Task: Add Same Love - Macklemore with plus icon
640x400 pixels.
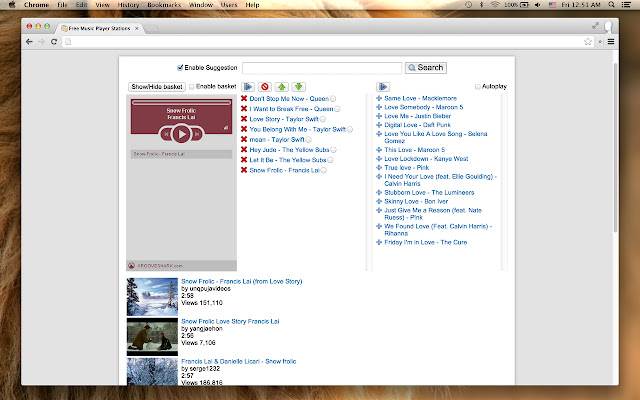Action: tap(379, 98)
